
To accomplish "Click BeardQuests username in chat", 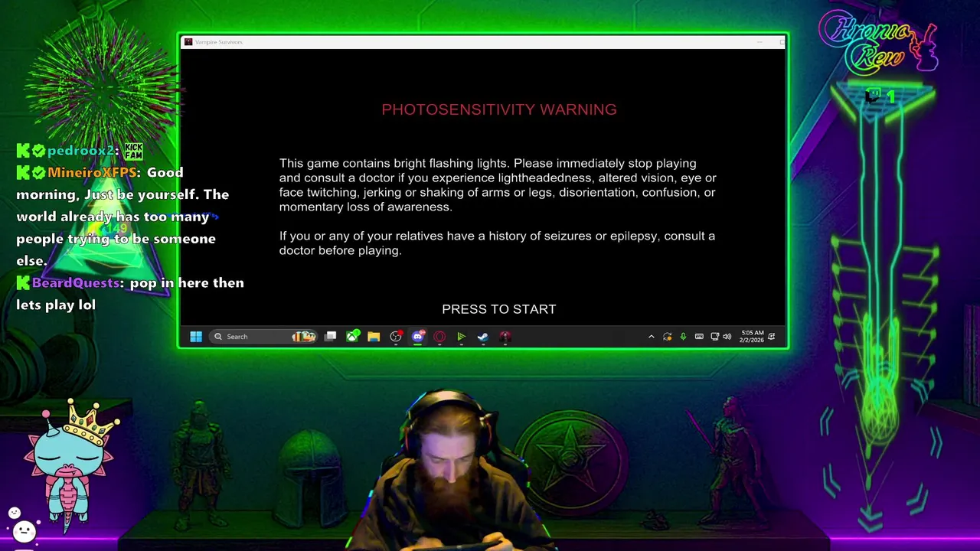I will click(77, 283).
